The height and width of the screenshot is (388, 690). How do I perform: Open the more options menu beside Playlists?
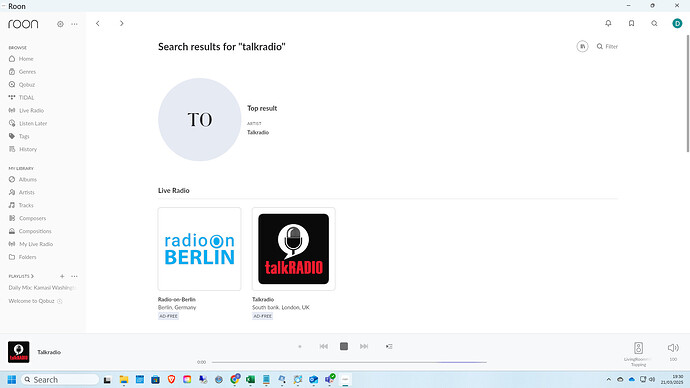pos(74,276)
